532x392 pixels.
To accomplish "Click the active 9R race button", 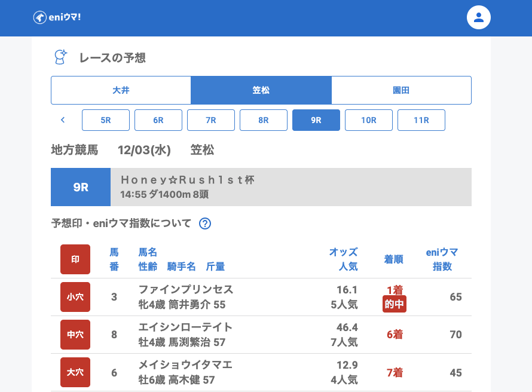I will (x=316, y=120).
